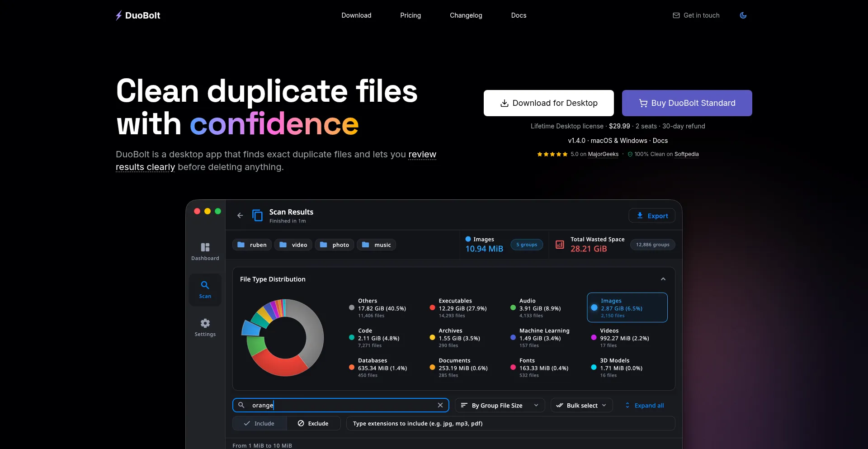Select the Documents category entry
The height and width of the screenshot is (449, 868).
pos(459,368)
